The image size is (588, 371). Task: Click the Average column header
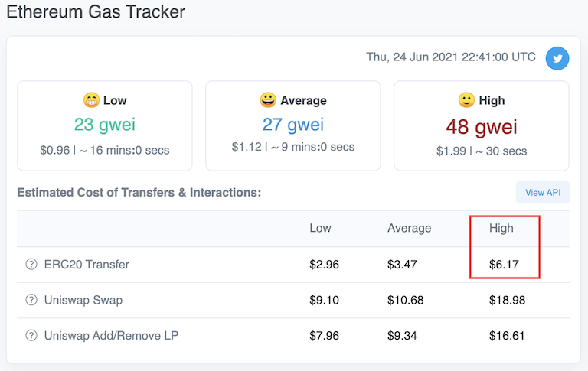point(409,228)
